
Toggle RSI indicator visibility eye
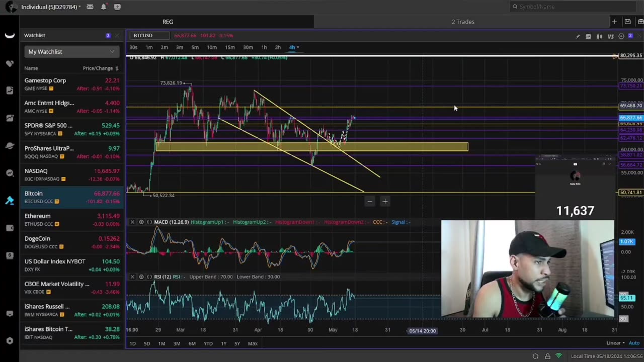tap(141, 277)
